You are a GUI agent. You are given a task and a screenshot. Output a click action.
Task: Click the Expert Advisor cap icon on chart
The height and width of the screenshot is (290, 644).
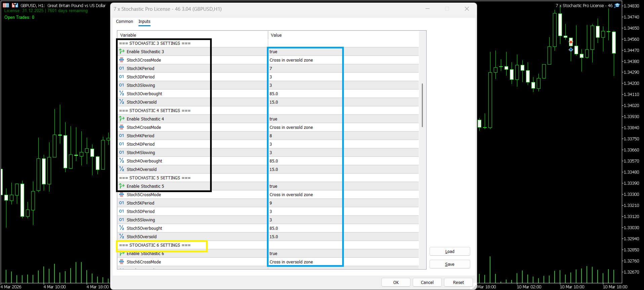click(617, 5)
